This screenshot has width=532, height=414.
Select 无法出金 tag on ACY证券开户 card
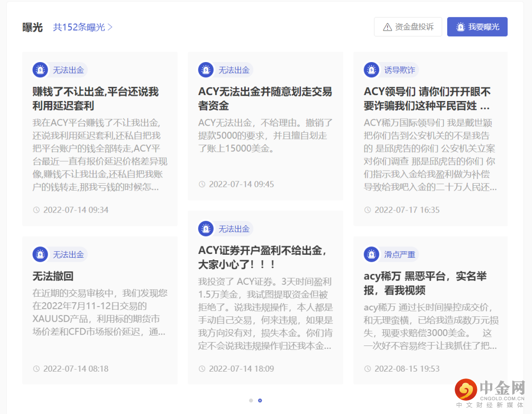234,229
